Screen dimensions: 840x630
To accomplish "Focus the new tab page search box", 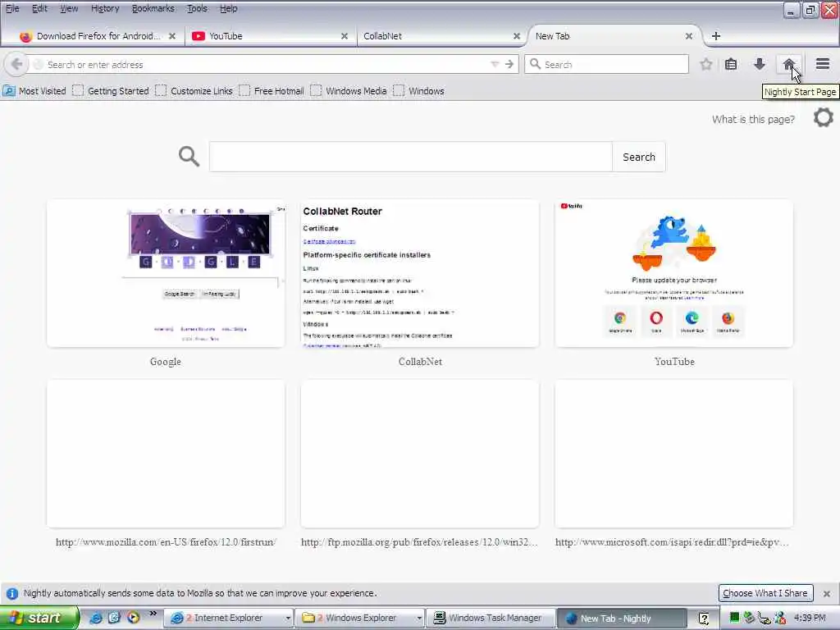I will point(410,157).
